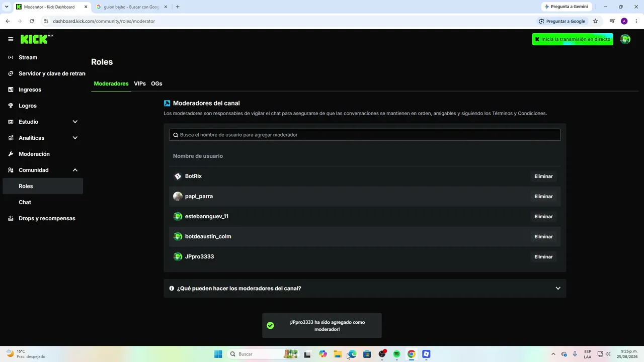
Task: Focus the moderator username search field
Action: point(365,135)
